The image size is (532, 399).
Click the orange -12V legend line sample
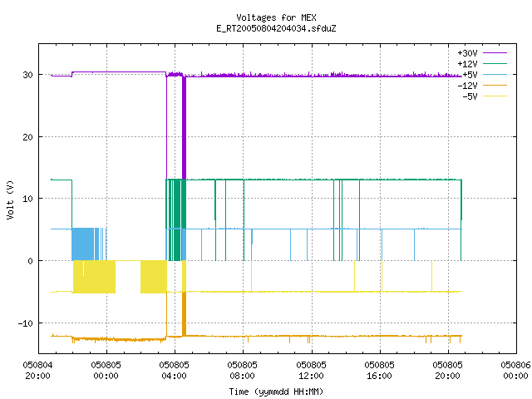point(495,85)
